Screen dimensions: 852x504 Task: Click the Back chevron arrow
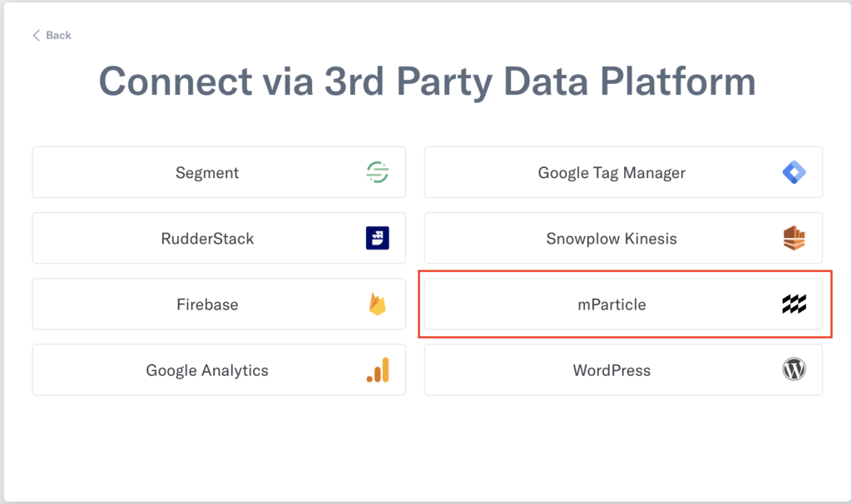coord(36,35)
